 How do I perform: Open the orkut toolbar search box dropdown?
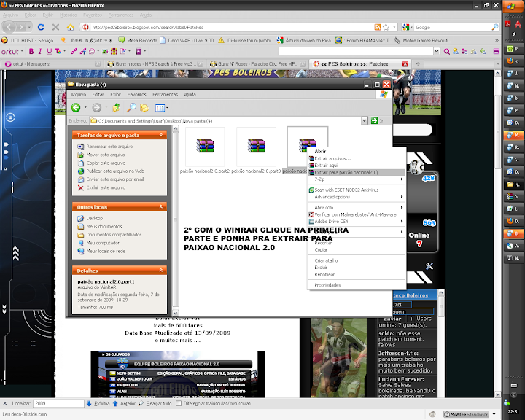tap(437, 51)
